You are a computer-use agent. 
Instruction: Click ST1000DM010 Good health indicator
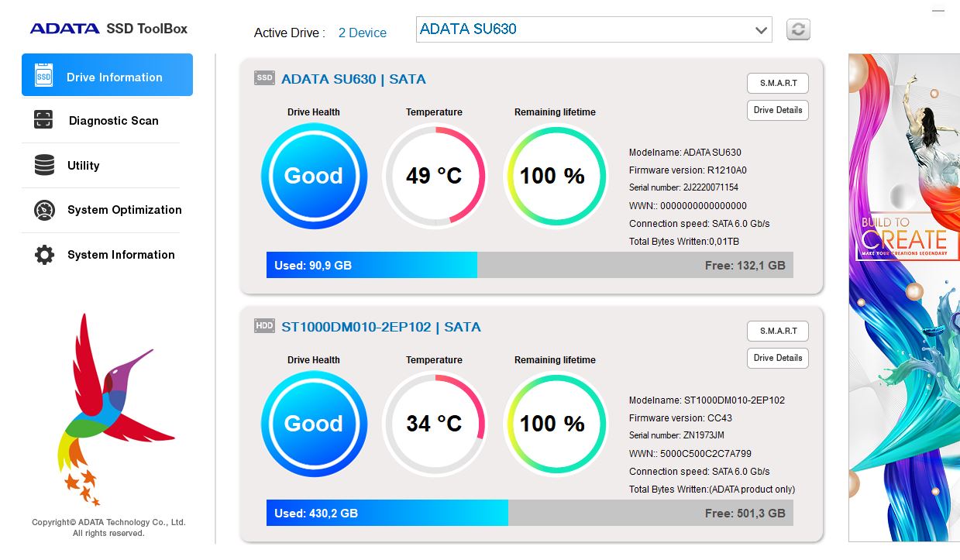314,424
